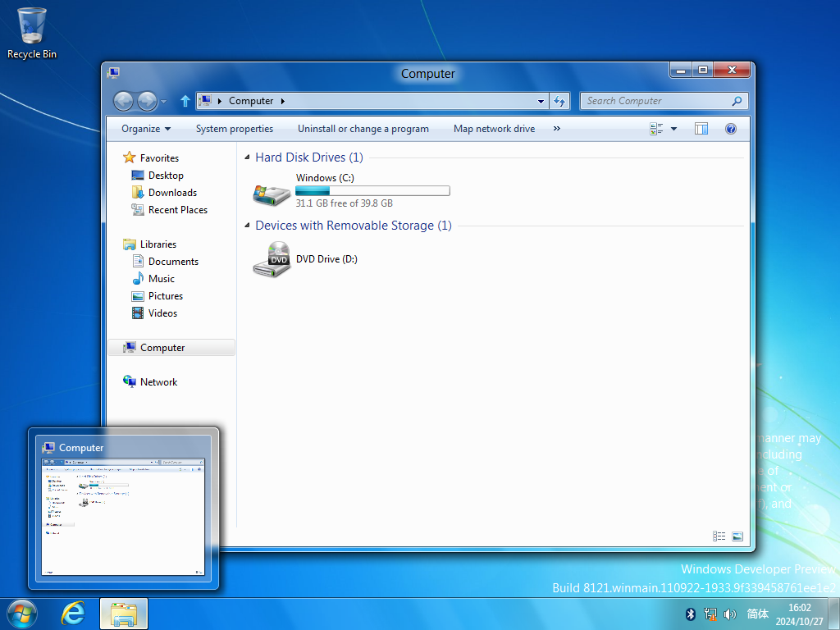840x630 pixels.
Task: Click the root breadcrumb arrow before Computer
Action: 220,101
